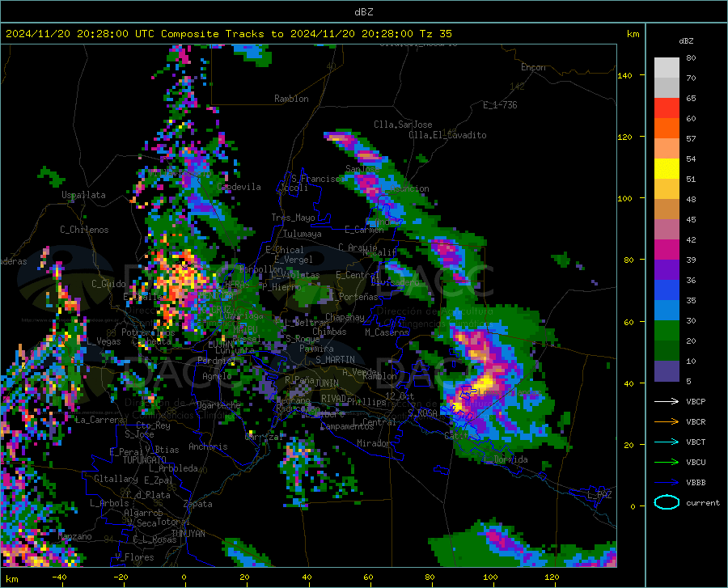
Task: Pick the slate purple swatch above 5
Action: tap(667, 371)
